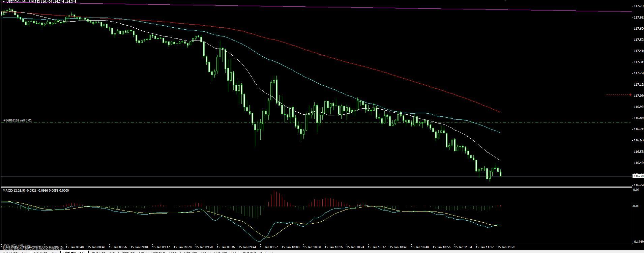This screenshot has height=253, width=644.
Task: Click the 15 Jan 11:20 time label
Action: coord(506,247)
